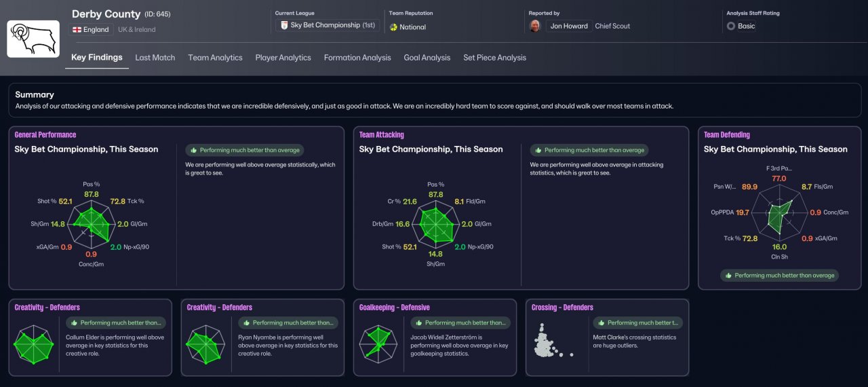Click the UK & Ireland region text
868x387 pixels.
pos(136,30)
